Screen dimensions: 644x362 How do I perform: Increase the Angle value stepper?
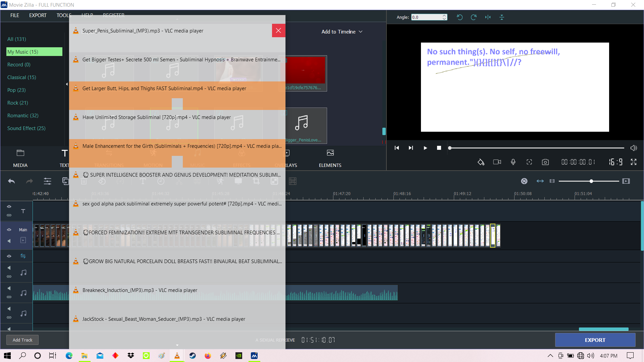[444, 15]
